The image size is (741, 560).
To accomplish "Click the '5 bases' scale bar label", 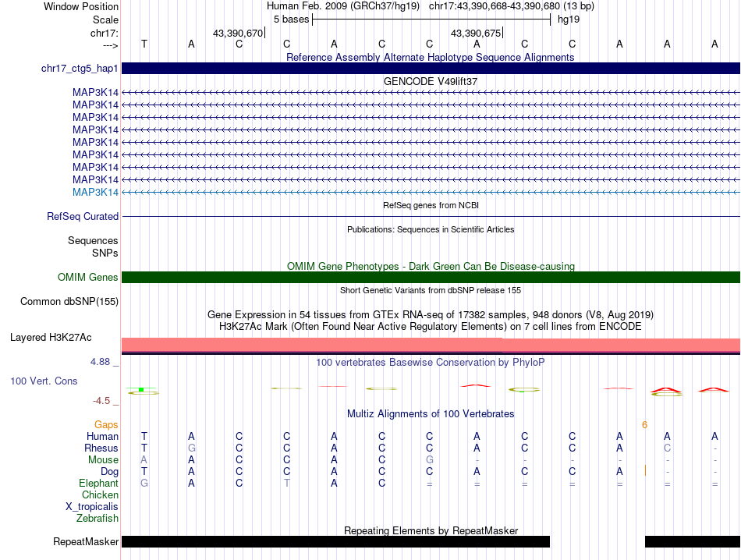I will point(291,19).
